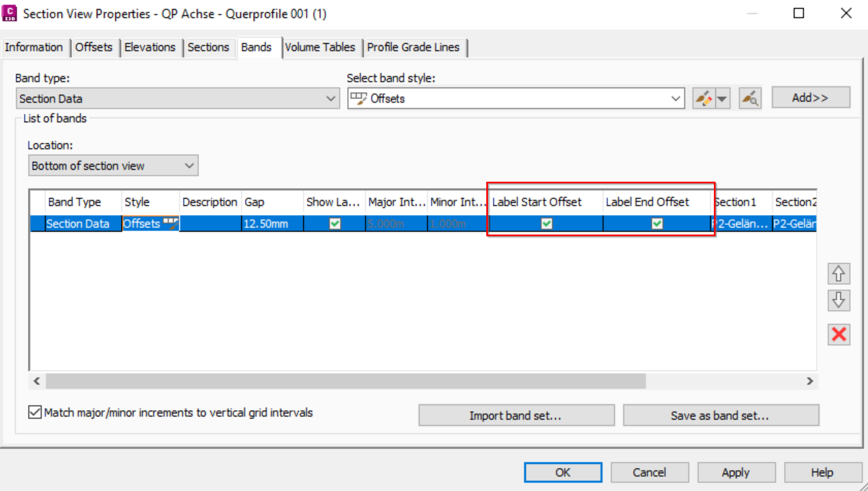Uncheck the Label Start Offset checkbox
Screen dimensions: 868x491
[x=546, y=224]
